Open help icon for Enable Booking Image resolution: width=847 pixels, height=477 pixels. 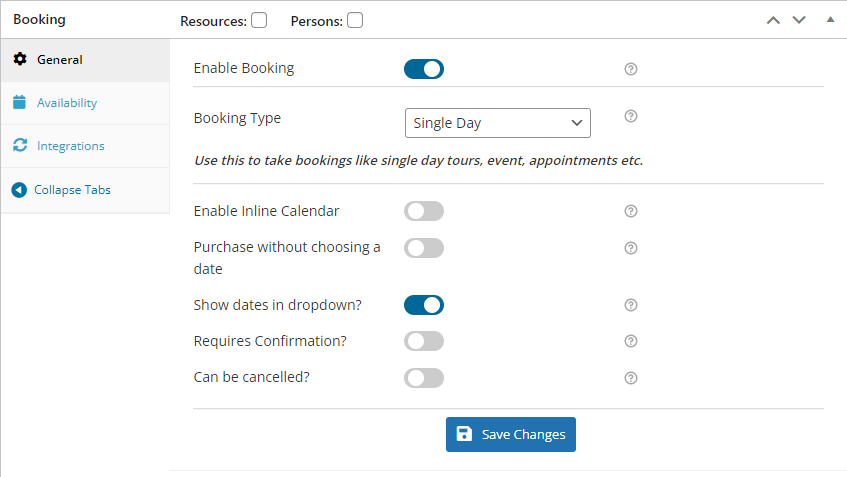coord(631,69)
